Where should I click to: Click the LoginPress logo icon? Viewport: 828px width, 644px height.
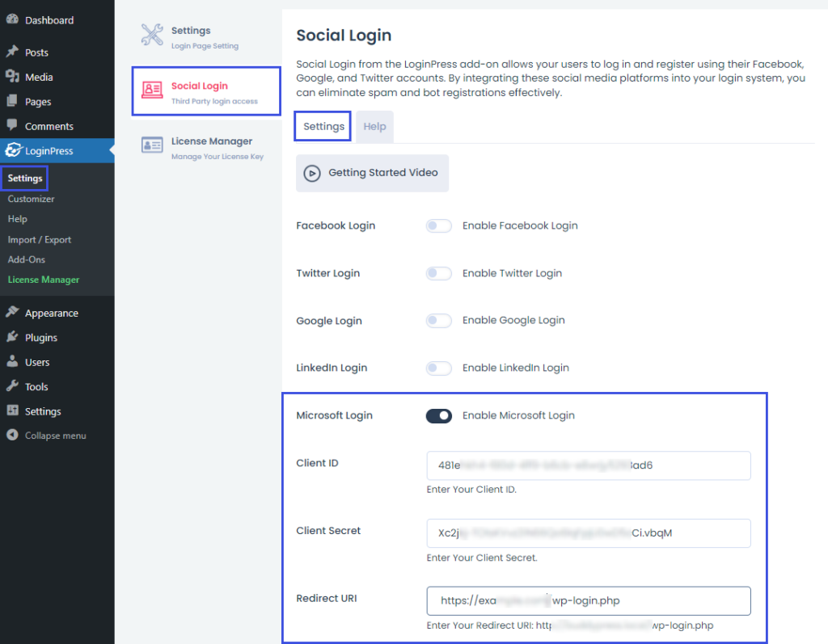13,150
